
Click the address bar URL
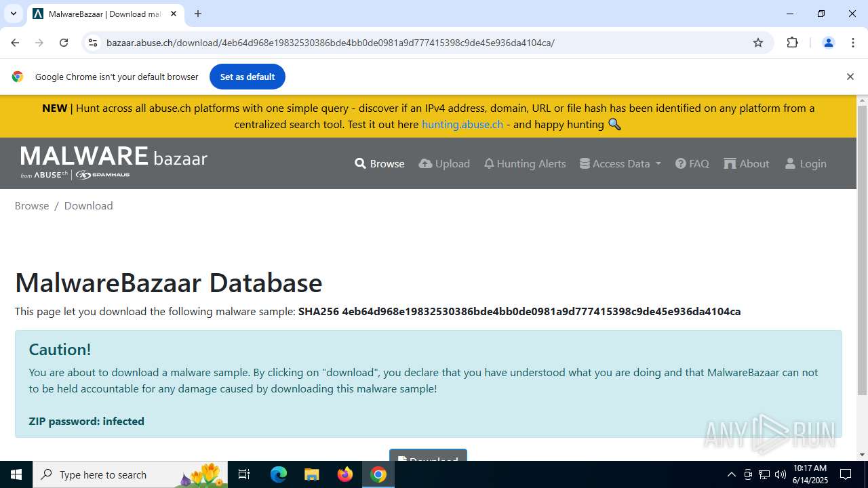330,43
